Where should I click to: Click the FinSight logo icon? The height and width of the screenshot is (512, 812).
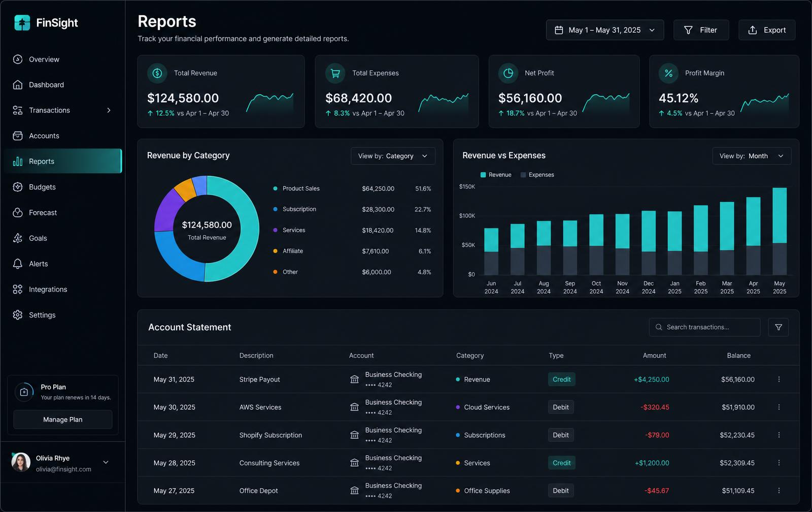(x=22, y=22)
